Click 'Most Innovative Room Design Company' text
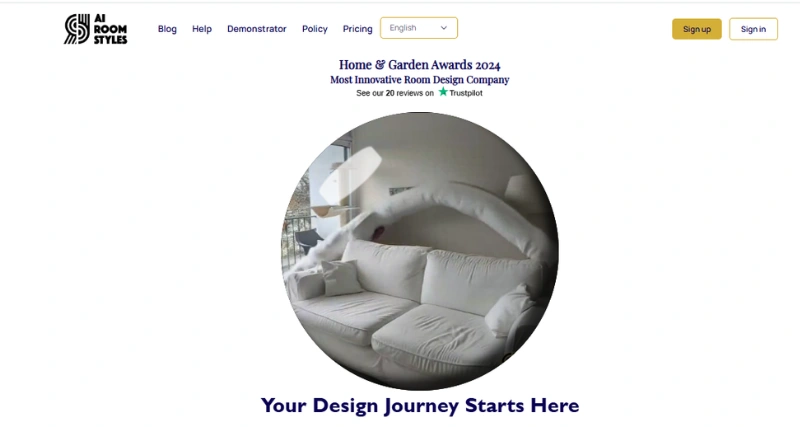Image resolution: width=800 pixels, height=427 pixels. click(x=419, y=80)
